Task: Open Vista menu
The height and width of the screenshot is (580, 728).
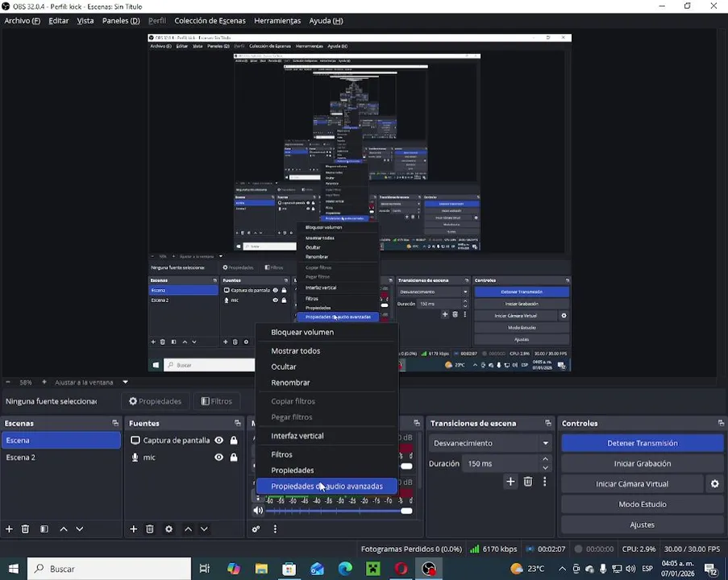Action: click(85, 21)
